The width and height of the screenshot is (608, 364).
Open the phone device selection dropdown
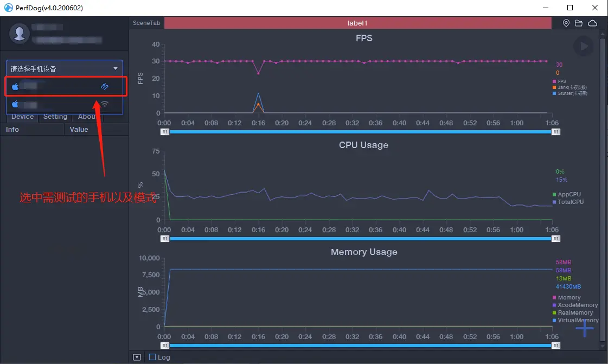(x=65, y=68)
